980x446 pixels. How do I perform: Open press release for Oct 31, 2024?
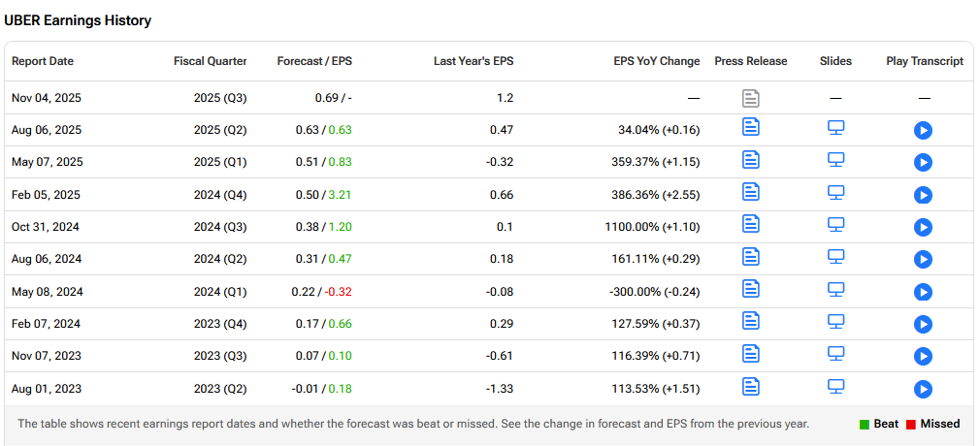750,224
